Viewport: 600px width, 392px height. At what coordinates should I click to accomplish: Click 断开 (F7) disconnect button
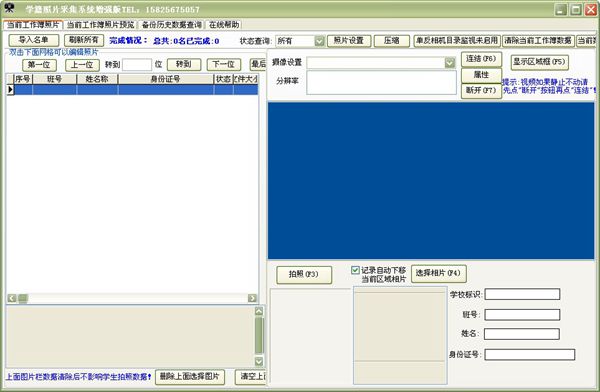tap(481, 91)
